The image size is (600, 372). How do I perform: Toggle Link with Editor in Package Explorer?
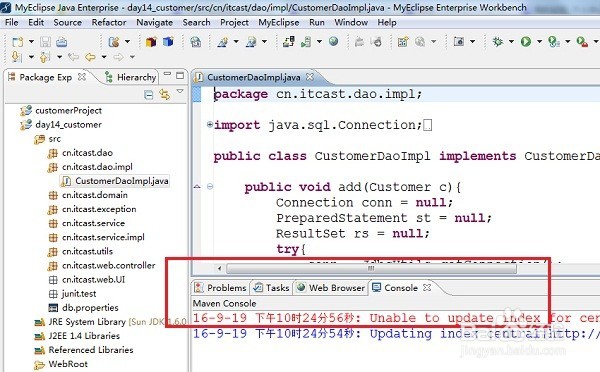click(x=165, y=94)
